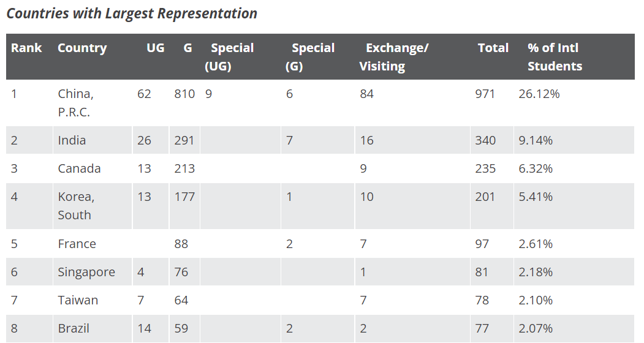644x343 pixels.
Task: Select the Total column header
Action: (x=493, y=48)
